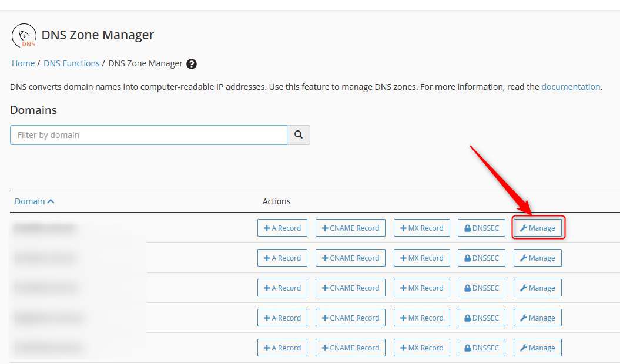Add A Record in the fifth row
Screen dimensions: 620x364
point(282,348)
